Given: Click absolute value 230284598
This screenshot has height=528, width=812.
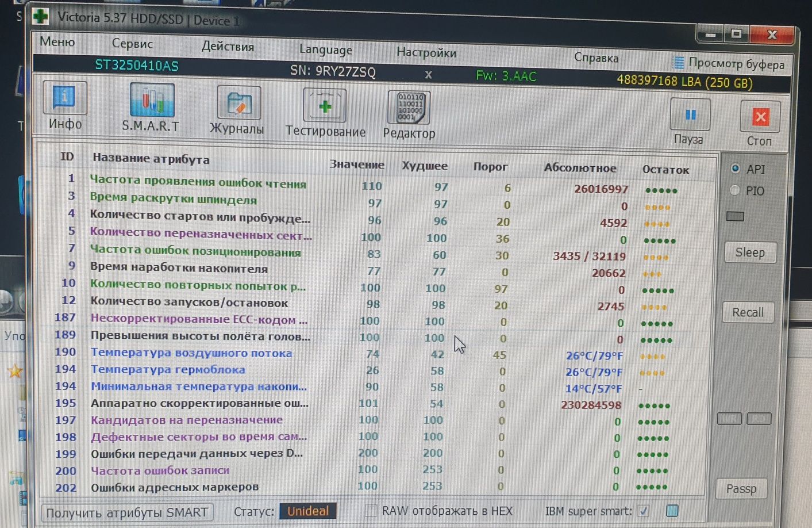Looking at the screenshot, I should point(591,405).
